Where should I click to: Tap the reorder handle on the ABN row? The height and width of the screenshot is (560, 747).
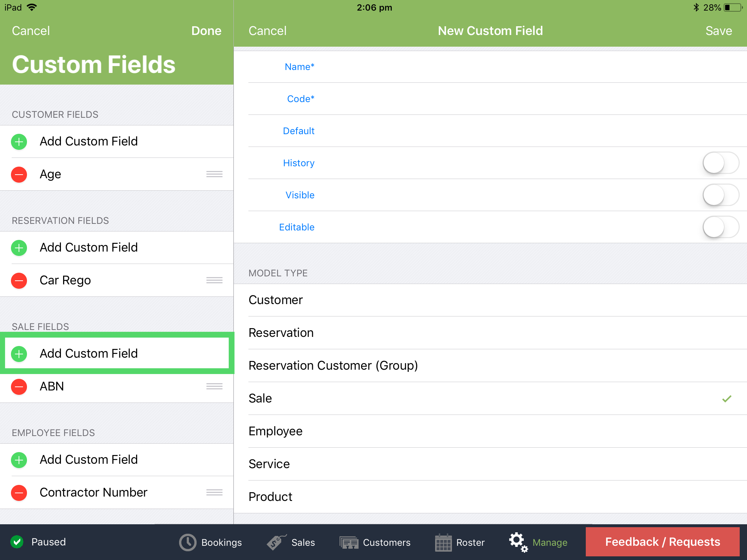tap(214, 386)
